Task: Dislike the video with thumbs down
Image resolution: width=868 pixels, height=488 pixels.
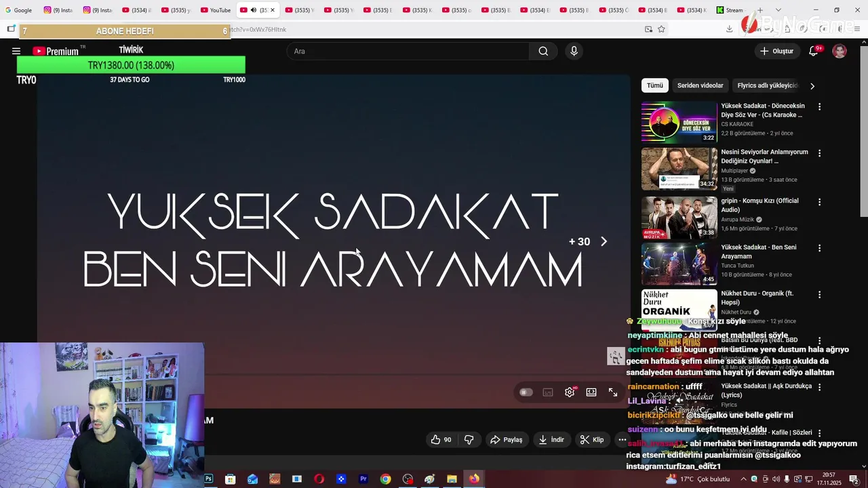Action: [469, 440]
